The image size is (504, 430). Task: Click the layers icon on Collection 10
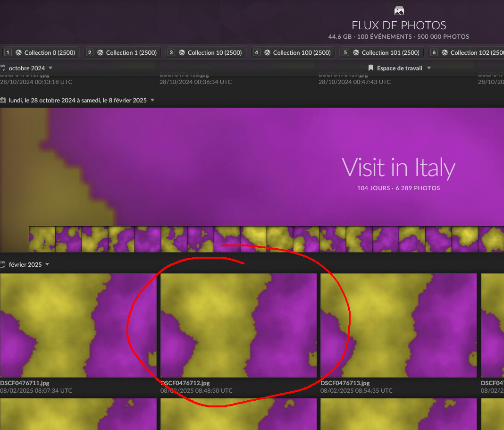[x=182, y=52]
